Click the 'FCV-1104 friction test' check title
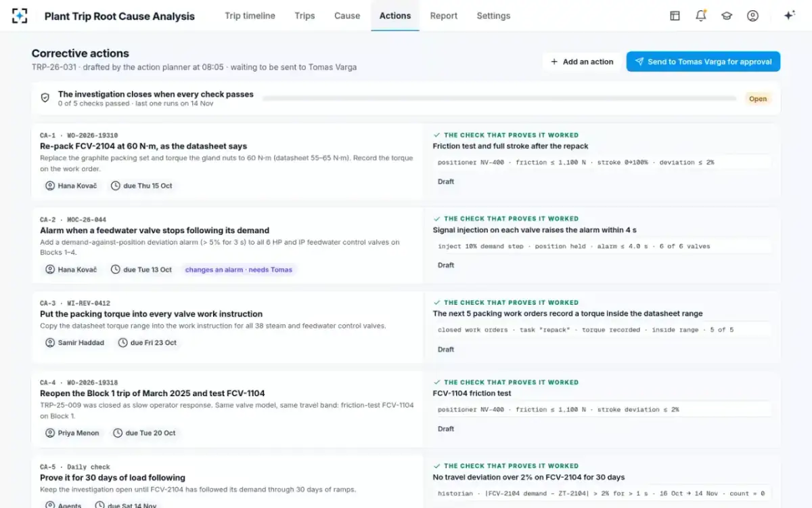812x508 pixels. (x=472, y=394)
